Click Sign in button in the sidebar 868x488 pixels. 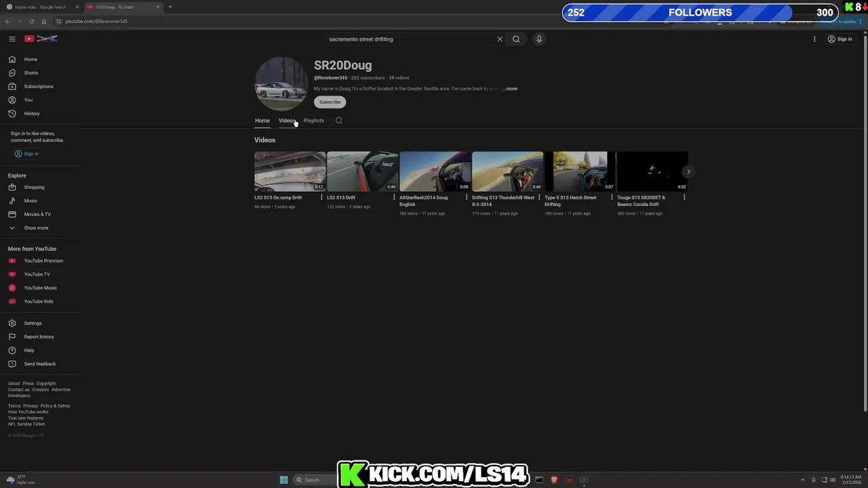pos(27,154)
